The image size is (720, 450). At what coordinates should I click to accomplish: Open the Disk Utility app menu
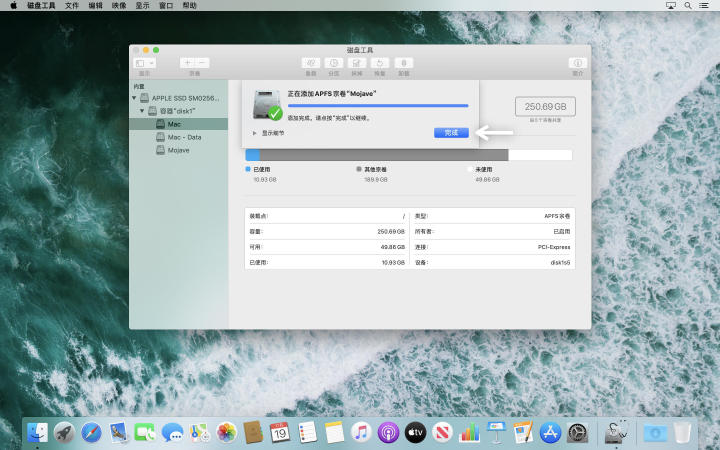pyautogui.click(x=41, y=6)
